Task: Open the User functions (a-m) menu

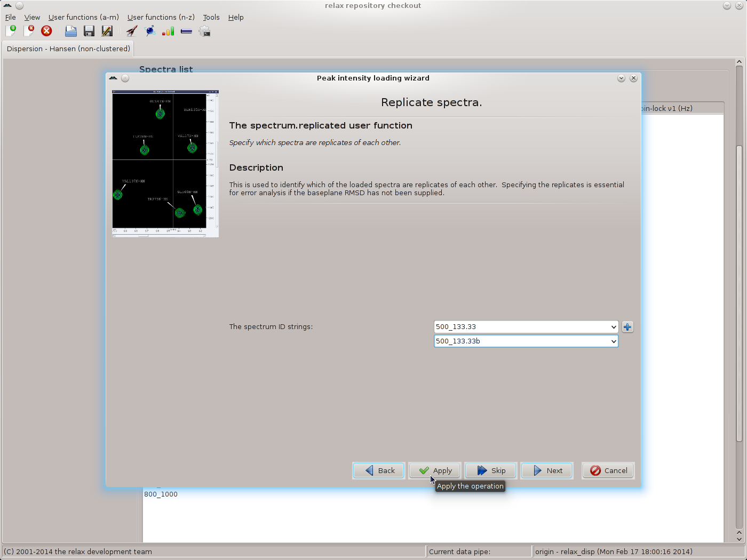Action: click(x=83, y=17)
